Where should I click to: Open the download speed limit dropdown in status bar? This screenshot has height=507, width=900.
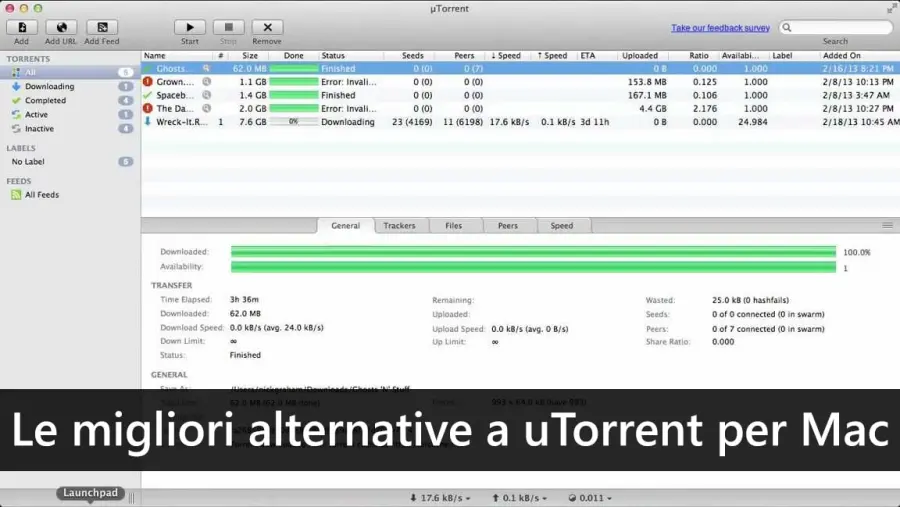pyautogui.click(x=440, y=498)
